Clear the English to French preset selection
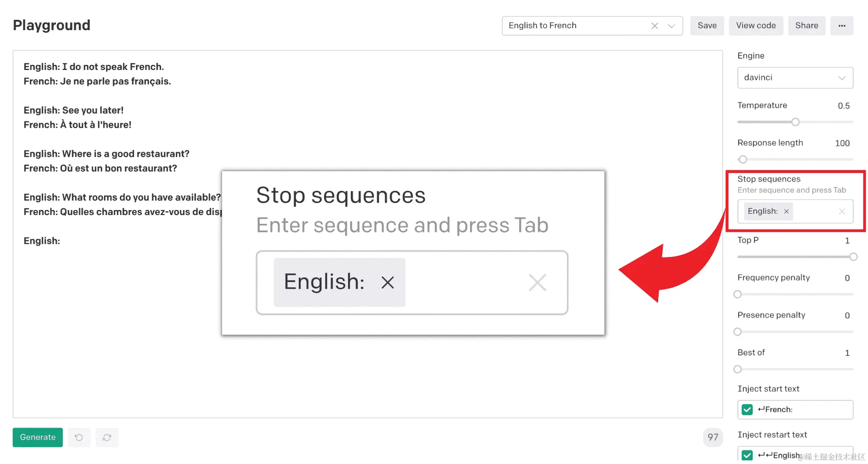The image size is (868, 464). click(655, 26)
